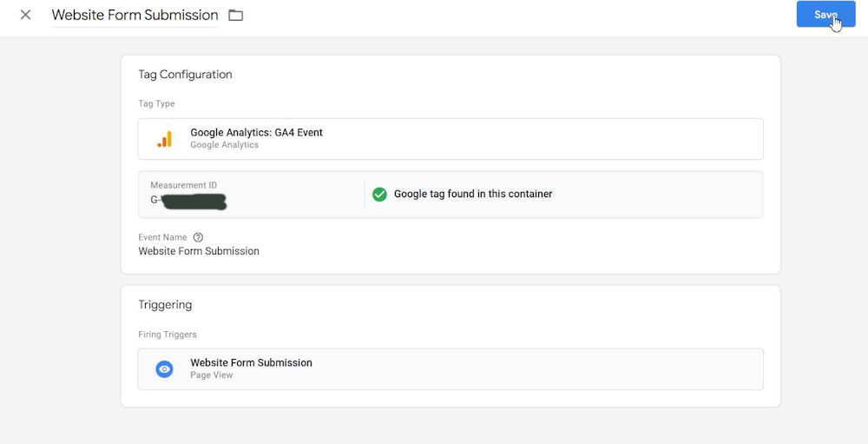Click the Tag Configuration section heading
This screenshot has width=868, height=444.
coord(185,75)
